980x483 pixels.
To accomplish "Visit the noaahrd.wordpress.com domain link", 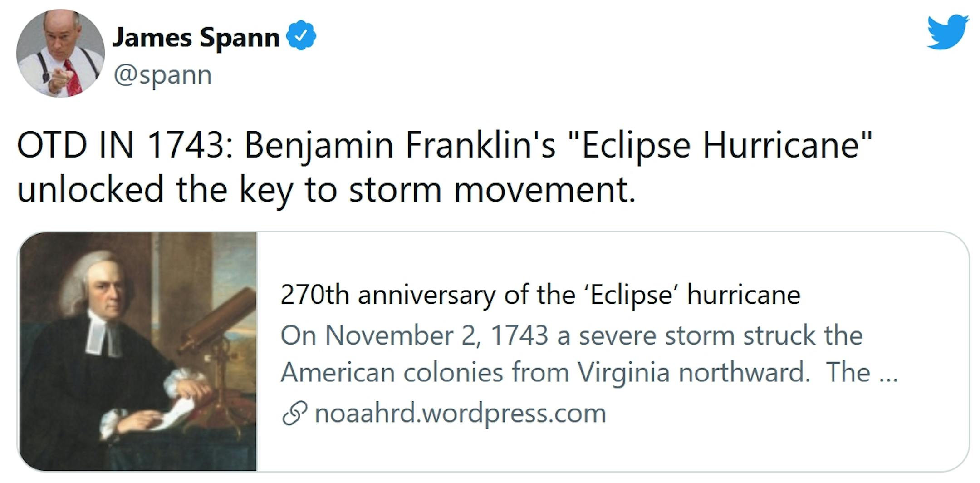I will click(x=460, y=414).
